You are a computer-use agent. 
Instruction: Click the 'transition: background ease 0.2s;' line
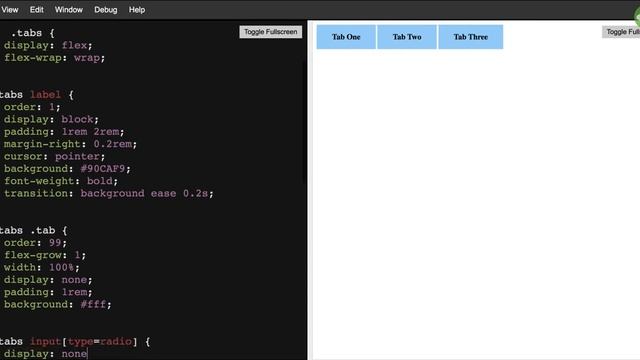tap(109, 193)
